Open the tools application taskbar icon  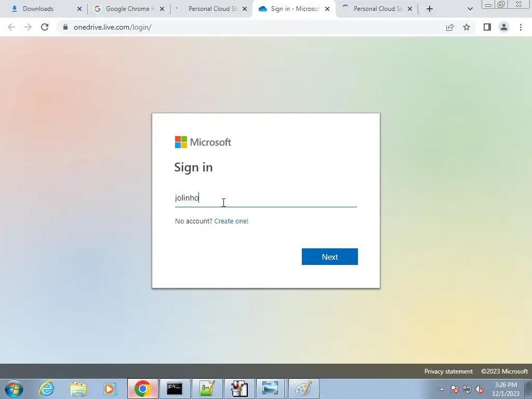click(239, 389)
